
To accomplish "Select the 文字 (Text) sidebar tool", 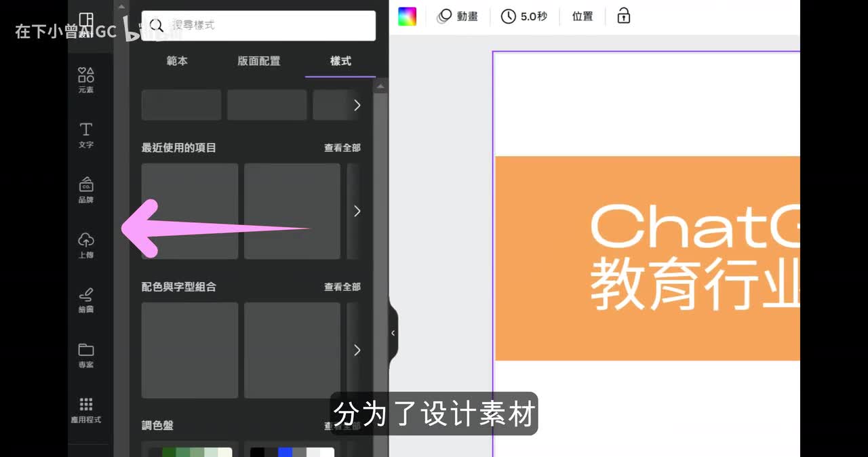I will pos(86,134).
